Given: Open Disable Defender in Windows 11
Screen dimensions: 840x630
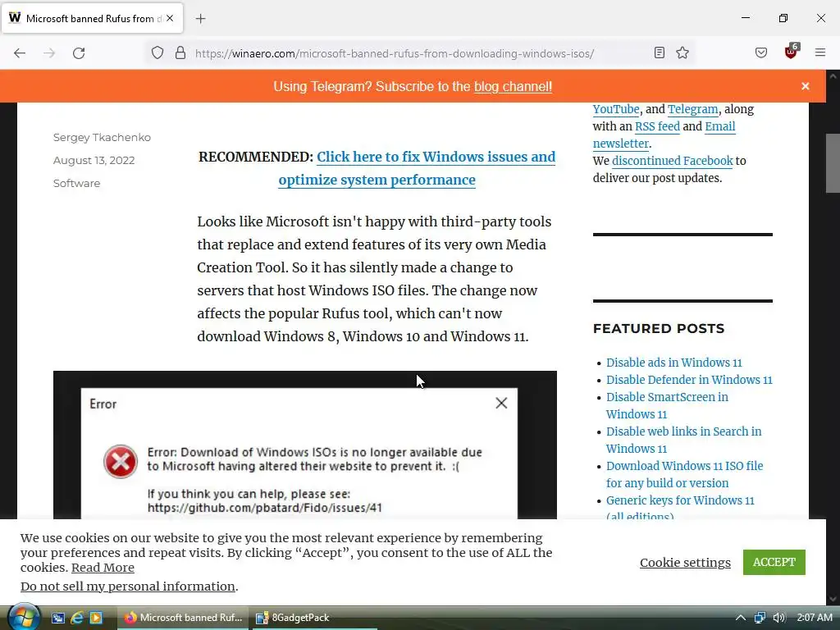Looking at the screenshot, I should coord(689,380).
